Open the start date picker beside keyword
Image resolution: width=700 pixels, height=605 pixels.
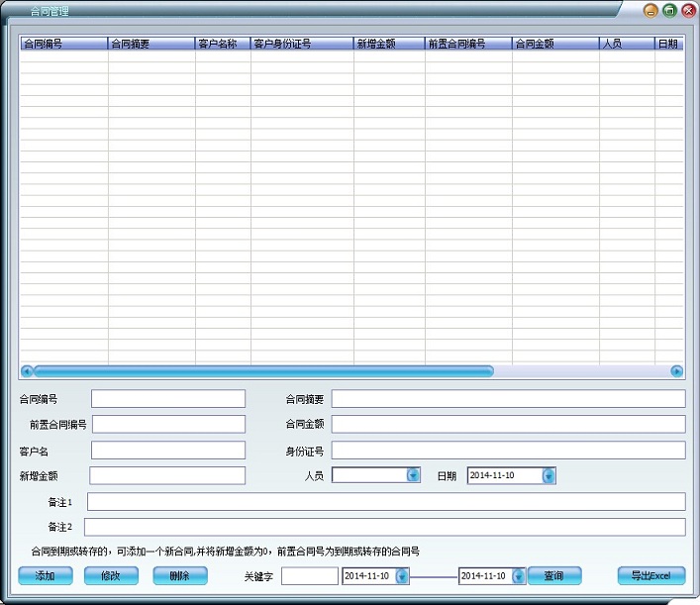pos(402,575)
